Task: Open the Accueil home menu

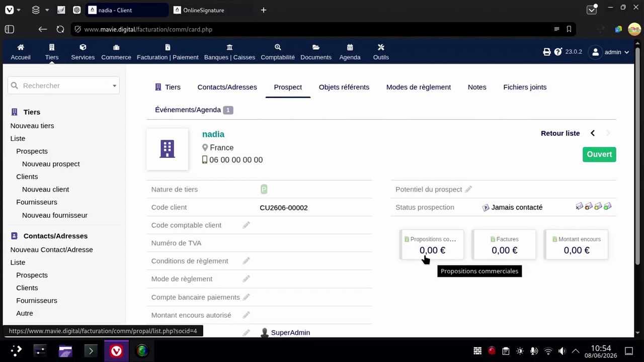Action: point(21,52)
